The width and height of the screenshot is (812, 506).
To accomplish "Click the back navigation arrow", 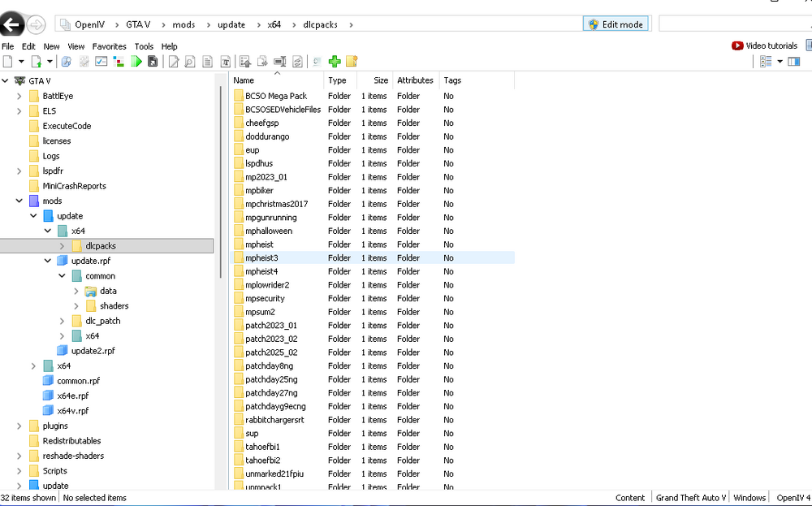I will pos(11,24).
